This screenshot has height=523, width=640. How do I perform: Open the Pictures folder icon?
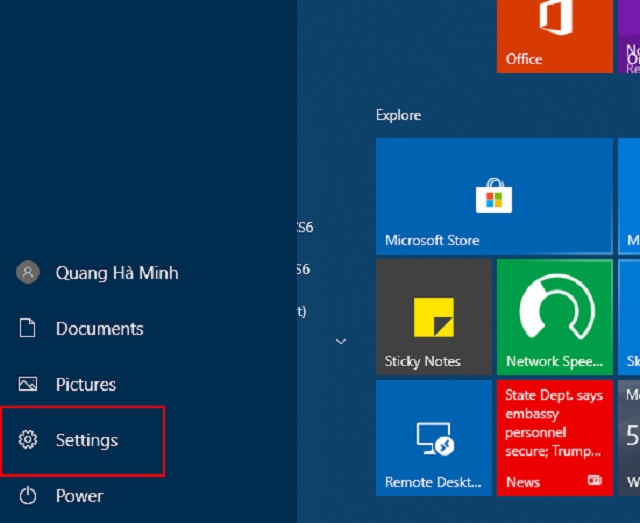[28, 384]
